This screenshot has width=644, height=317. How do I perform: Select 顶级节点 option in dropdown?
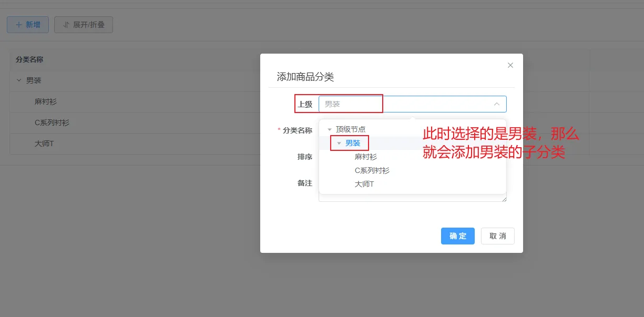point(351,129)
